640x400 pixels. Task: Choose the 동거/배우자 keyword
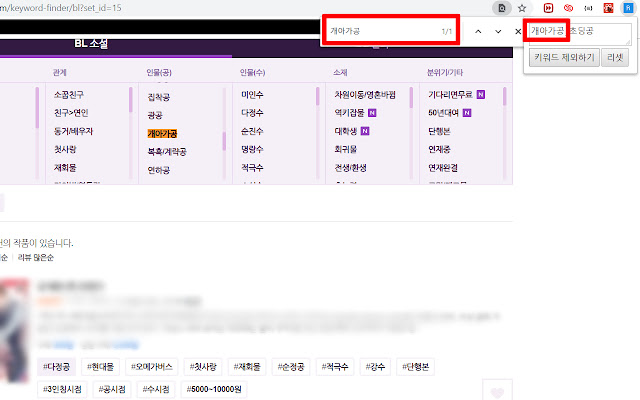[73, 131]
